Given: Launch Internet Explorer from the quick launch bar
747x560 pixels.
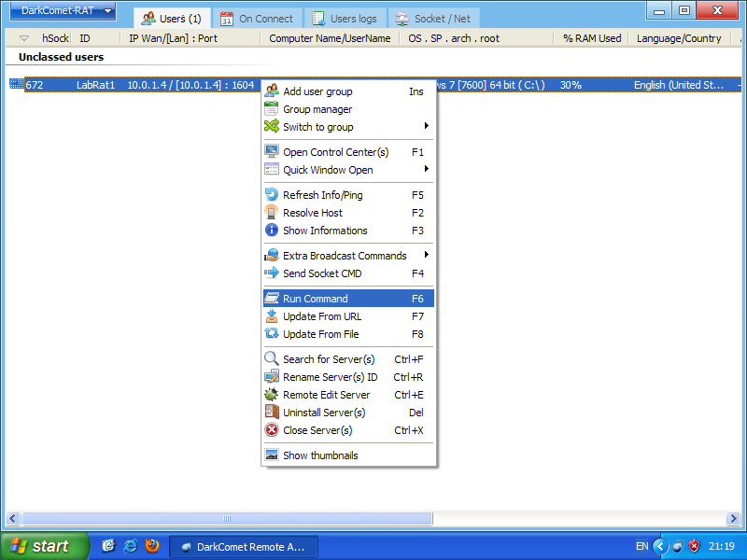Looking at the screenshot, I should [x=130, y=546].
